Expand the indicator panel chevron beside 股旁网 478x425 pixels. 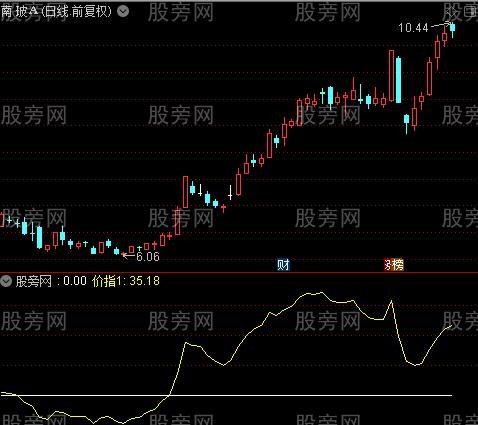coord(6,281)
